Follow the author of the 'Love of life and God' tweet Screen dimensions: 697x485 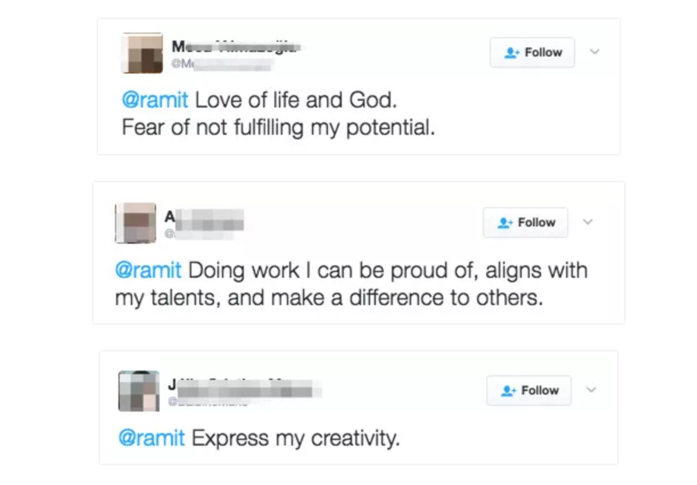click(532, 52)
